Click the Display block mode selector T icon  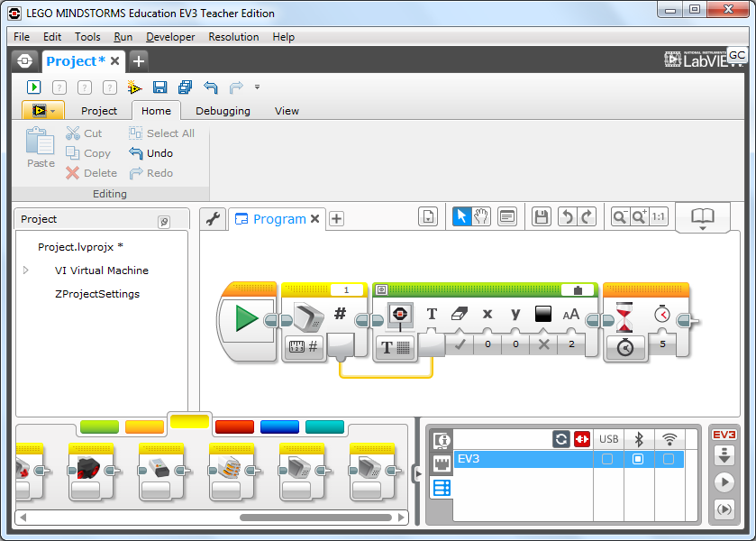[x=396, y=347]
